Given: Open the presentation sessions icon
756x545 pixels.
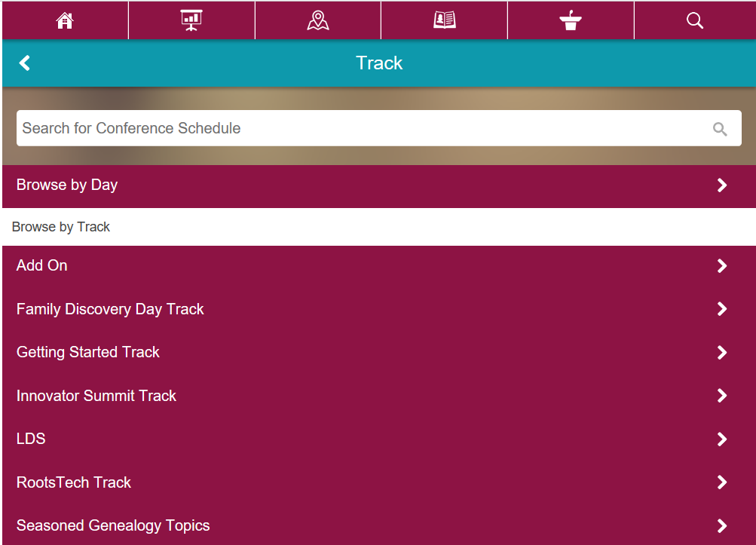Looking at the screenshot, I should [191, 21].
